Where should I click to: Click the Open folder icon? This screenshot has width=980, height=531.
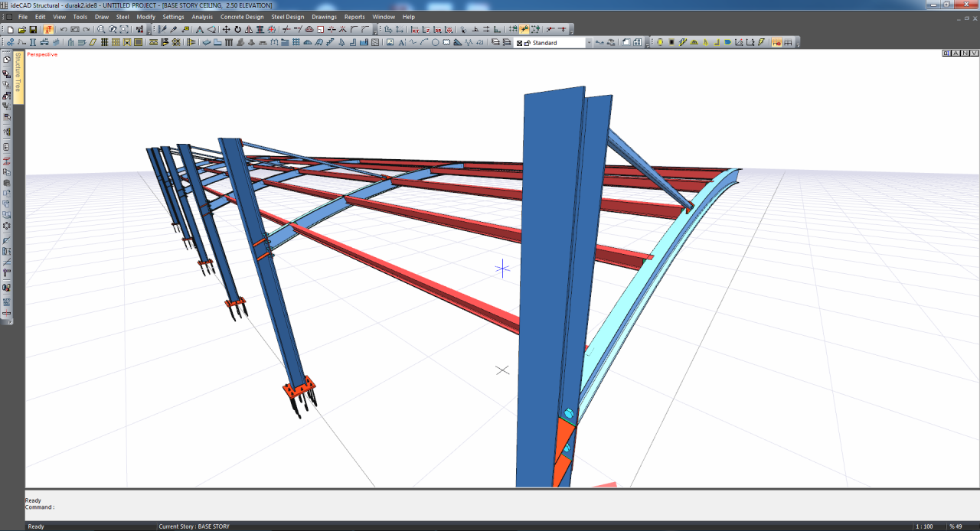coord(22,29)
